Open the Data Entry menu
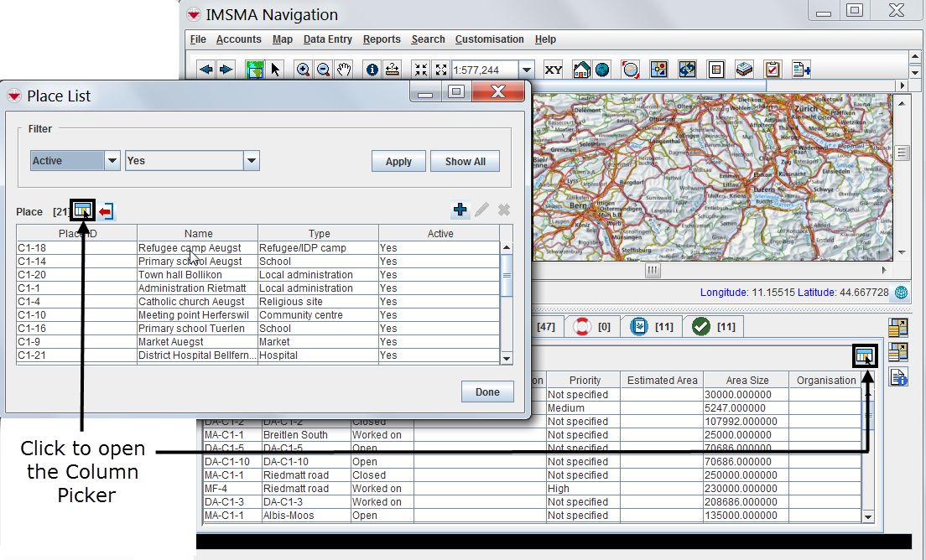Viewport: 926px width, 560px height. 328,39
